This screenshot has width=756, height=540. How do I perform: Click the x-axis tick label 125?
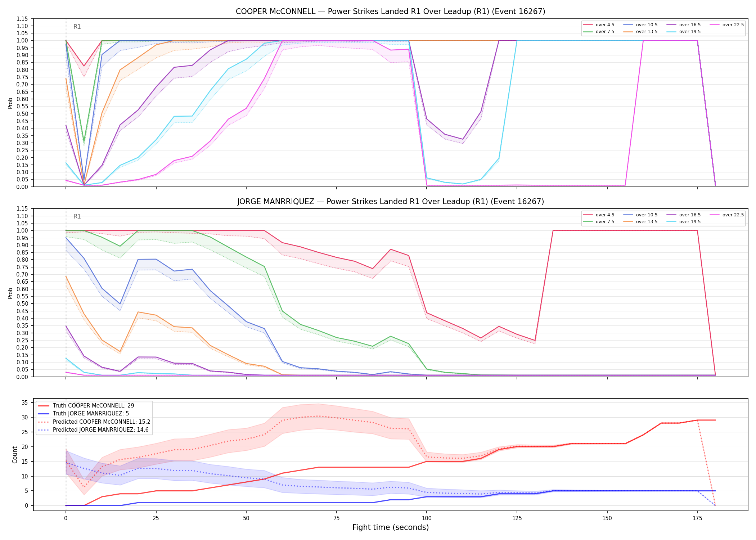tap(517, 518)
